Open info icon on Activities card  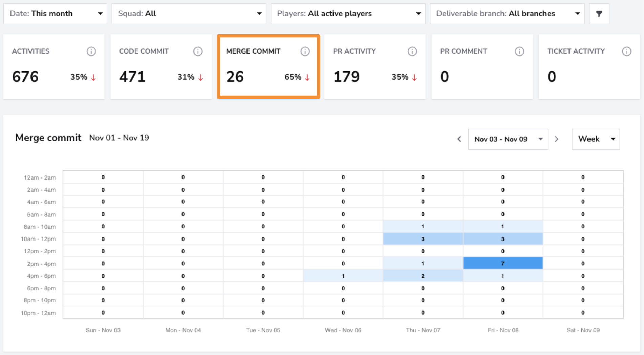(x=91, y=51)
